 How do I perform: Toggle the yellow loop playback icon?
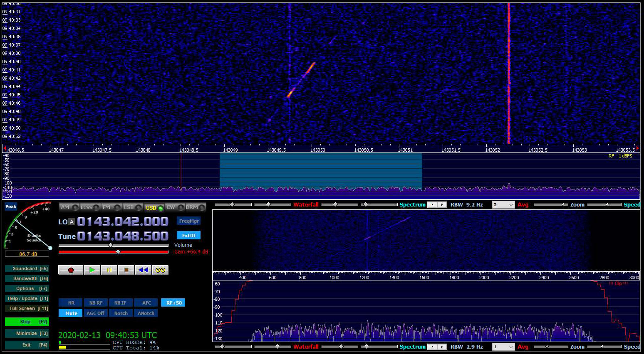pyautogui.click(x=160, y=270)
